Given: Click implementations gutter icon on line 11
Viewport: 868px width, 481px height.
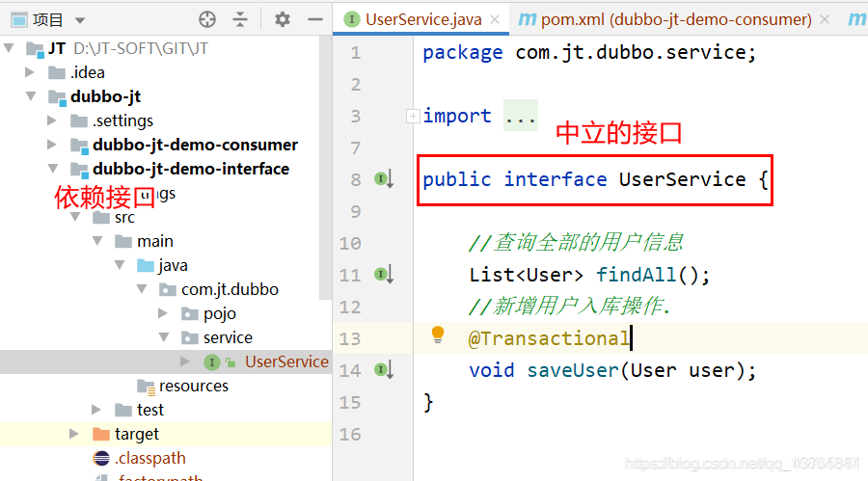Looking at the screenshot, I should point(384,274).
